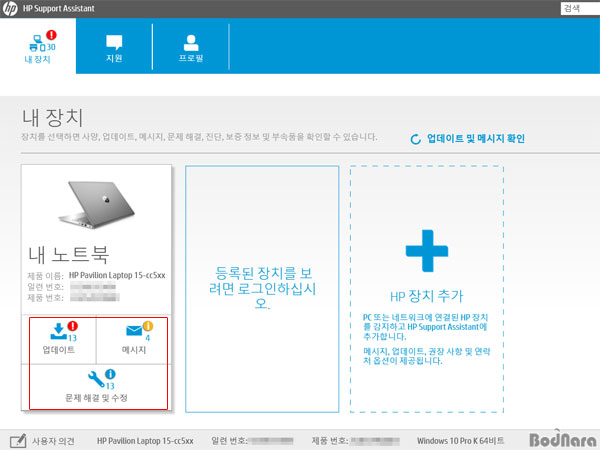Viewport: 600px width, 450px height.
Task: Click the red alert badge on 업데이트
Action: click(x=72, y=326)
